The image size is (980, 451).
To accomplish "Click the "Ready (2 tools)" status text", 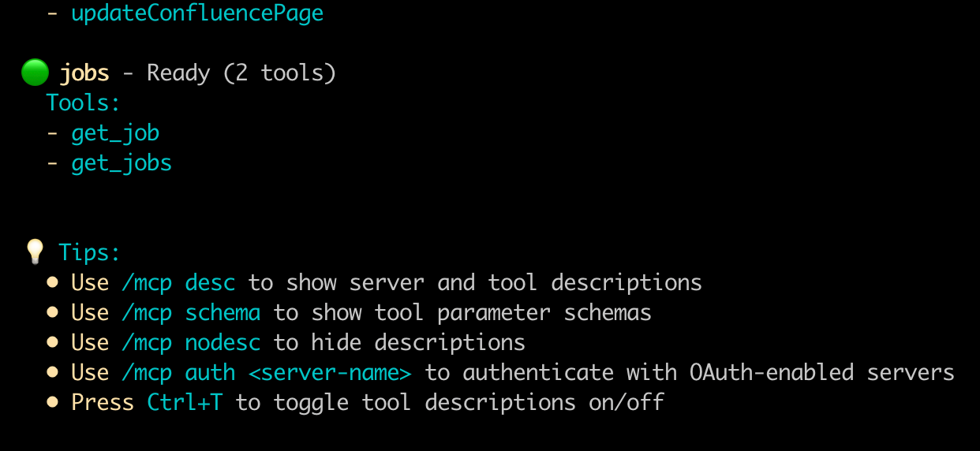I will pos(241,73).
